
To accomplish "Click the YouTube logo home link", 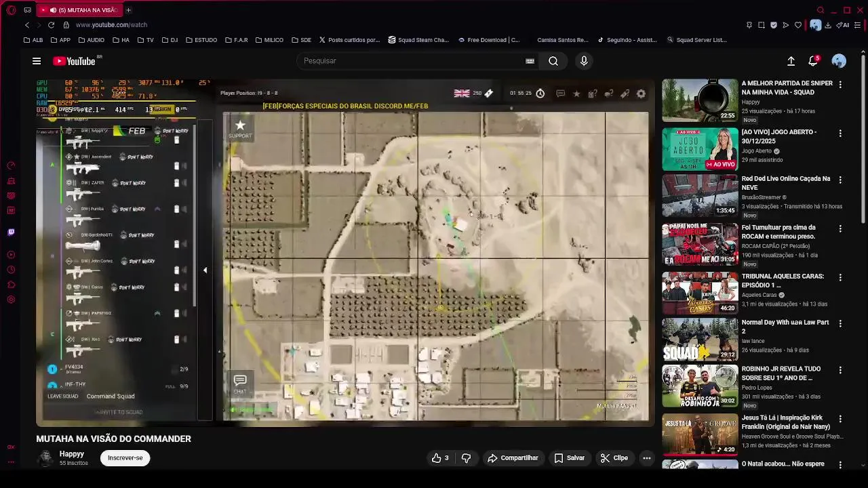I will tap(75, 61).
